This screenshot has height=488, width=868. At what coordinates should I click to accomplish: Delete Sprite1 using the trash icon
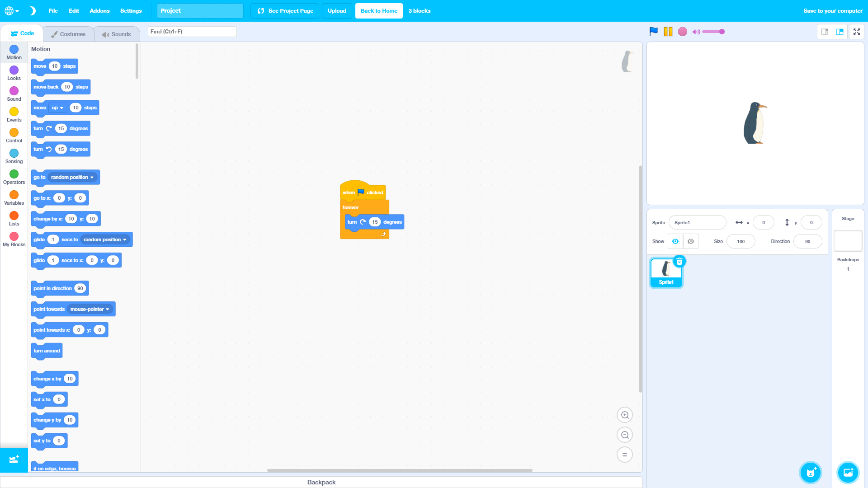(x=679, y=261)
